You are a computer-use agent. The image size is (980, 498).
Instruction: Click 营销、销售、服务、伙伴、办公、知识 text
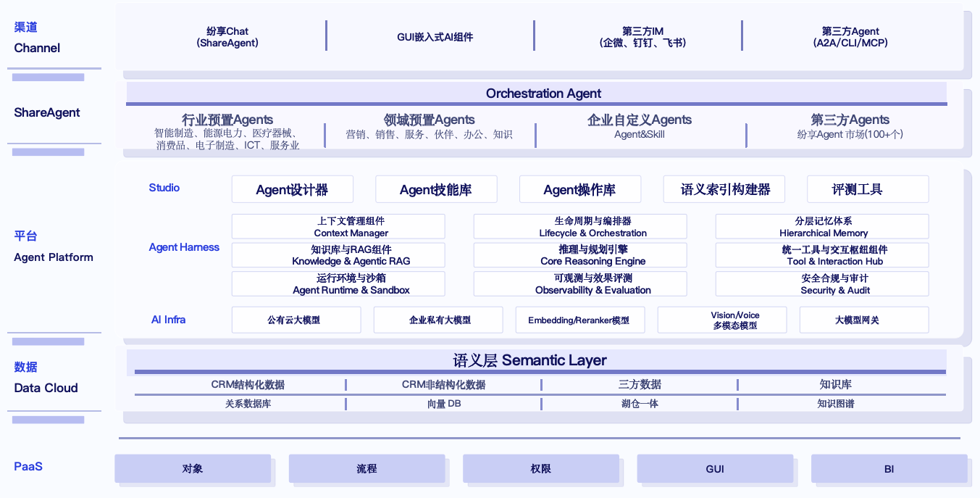tap(430, 135)
